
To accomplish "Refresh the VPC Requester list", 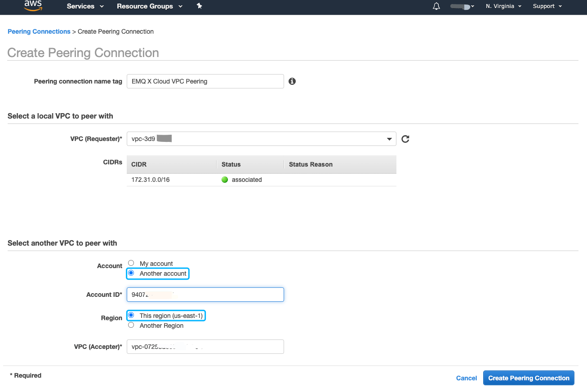I will tap(405, 139).
